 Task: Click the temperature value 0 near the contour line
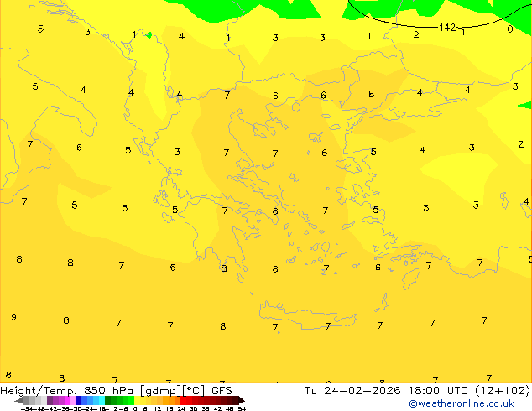point(510,29)
